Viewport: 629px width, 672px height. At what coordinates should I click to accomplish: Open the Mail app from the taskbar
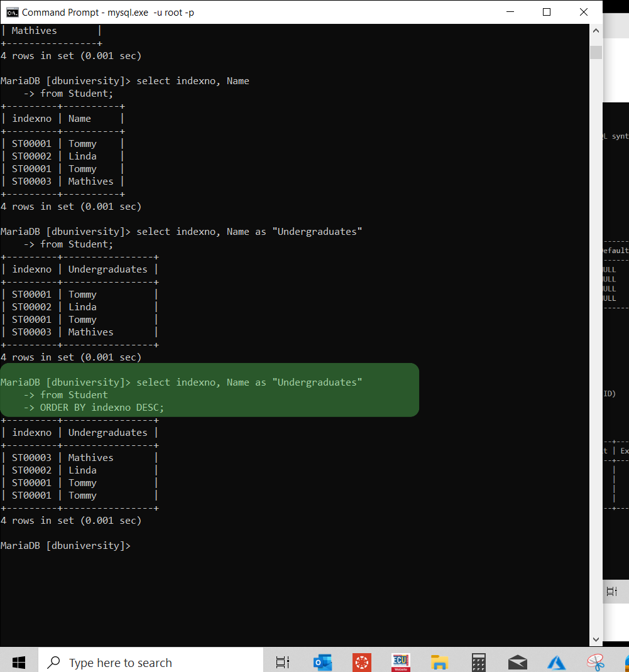[x=517, y=661]
